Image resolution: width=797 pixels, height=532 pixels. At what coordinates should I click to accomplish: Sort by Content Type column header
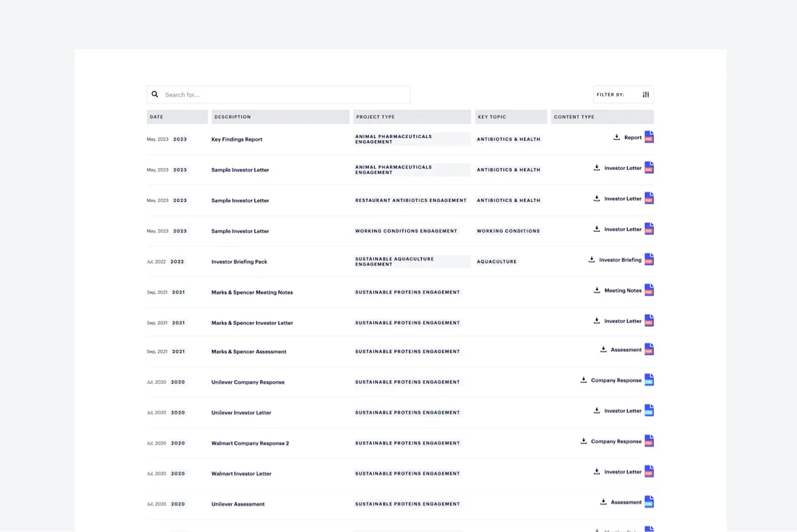coord(602,117)
